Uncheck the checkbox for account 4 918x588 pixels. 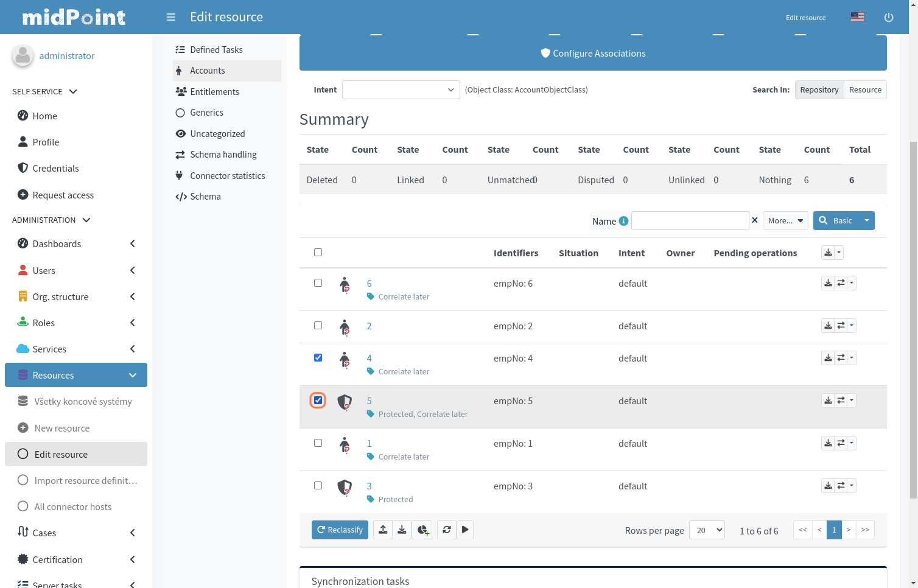[318, 358]
